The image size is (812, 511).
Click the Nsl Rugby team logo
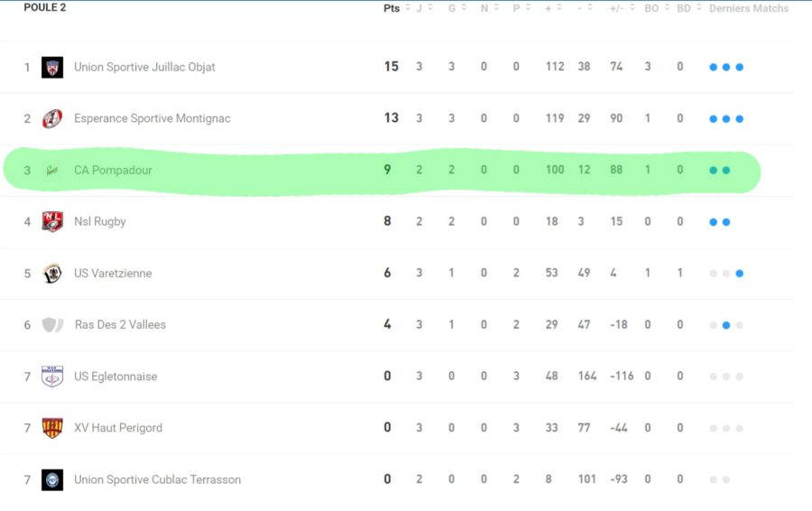52,221
